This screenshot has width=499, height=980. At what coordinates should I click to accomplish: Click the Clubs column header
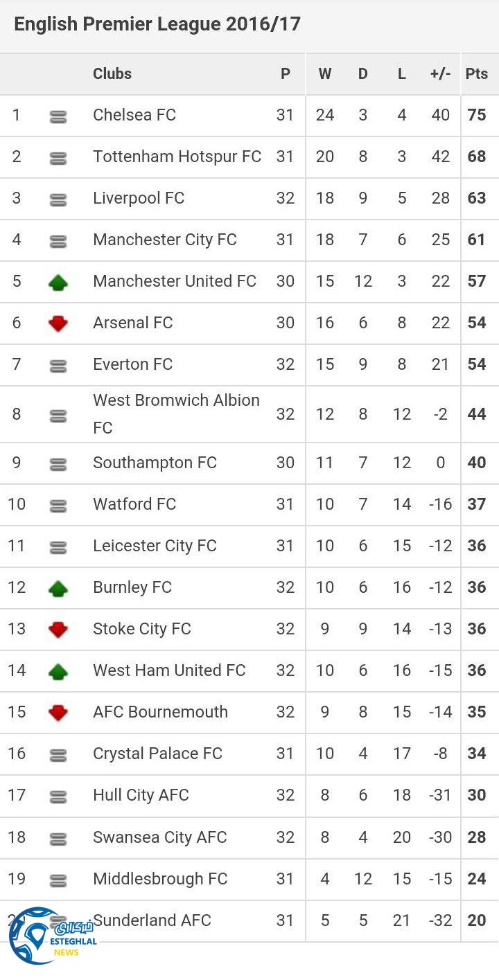click(112, 73)
